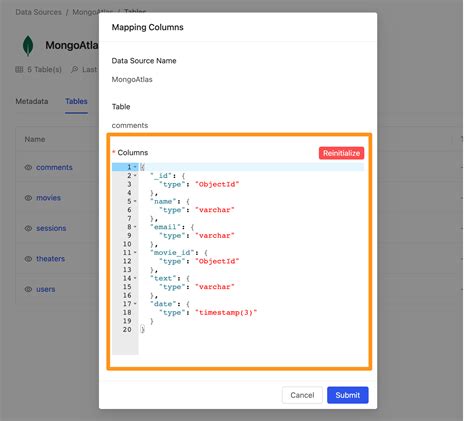Viewport: 474px width, 421px height.
Task: Click the "movie_id" key in editor
Action: pos(172,252)
